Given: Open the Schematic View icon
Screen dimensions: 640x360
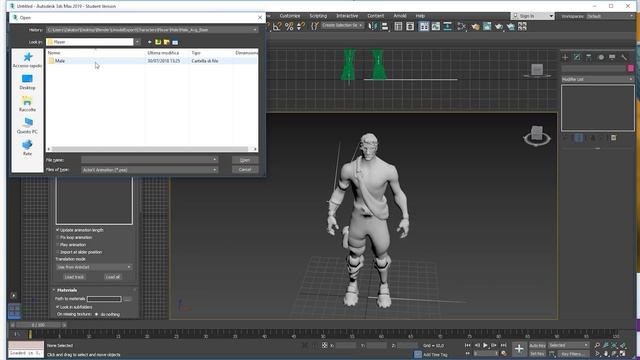Looking at the screenshot, I should click(447, 27).
